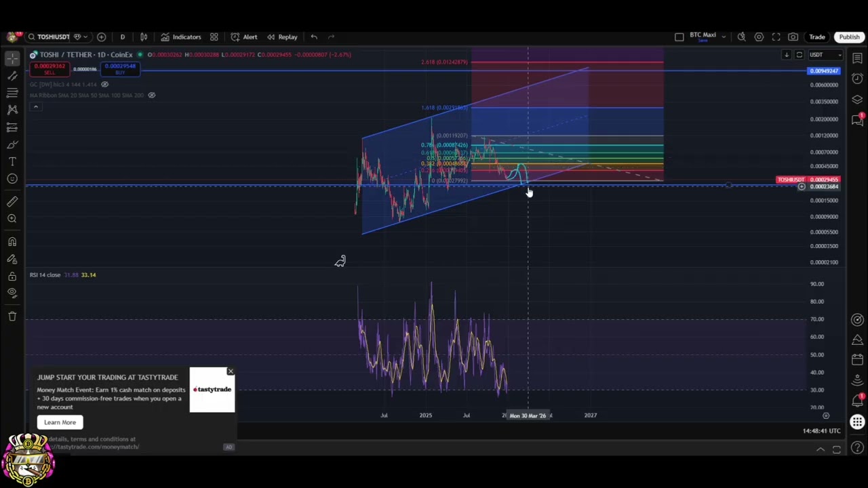Image resolution: width=868 pixels, height=488 pixels.
Task: Click the SELL price button 0.00029362
Action: [49, 68]
